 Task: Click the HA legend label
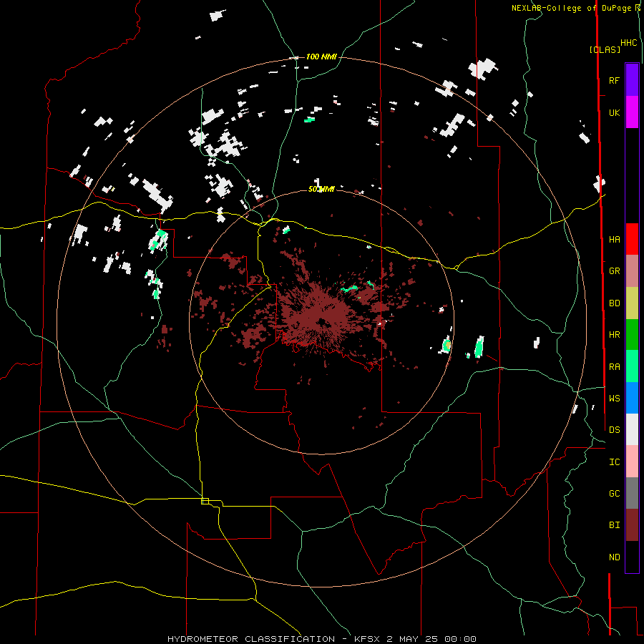click(614, 239)
